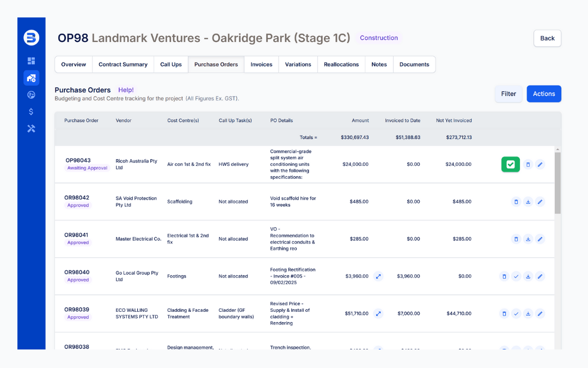Click the table's vertical scrollbar thumb
Viewport: 588px width, 368px height.
click(558, 183)
